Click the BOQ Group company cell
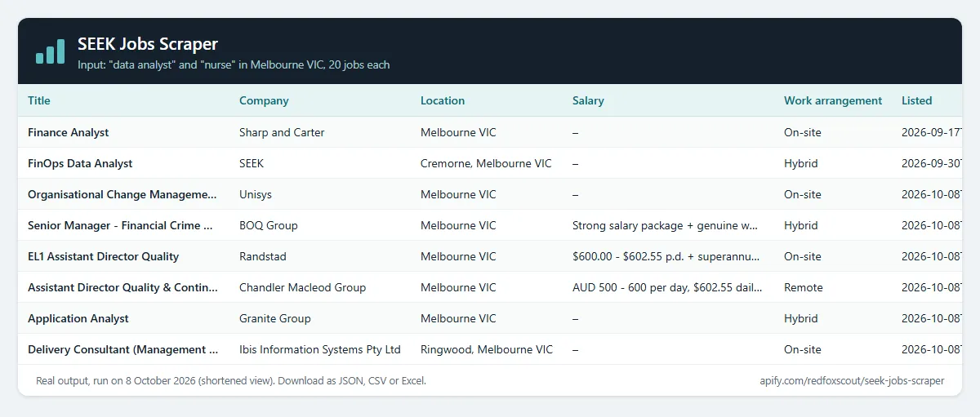 pyautogui.click(x=269, y=225)
